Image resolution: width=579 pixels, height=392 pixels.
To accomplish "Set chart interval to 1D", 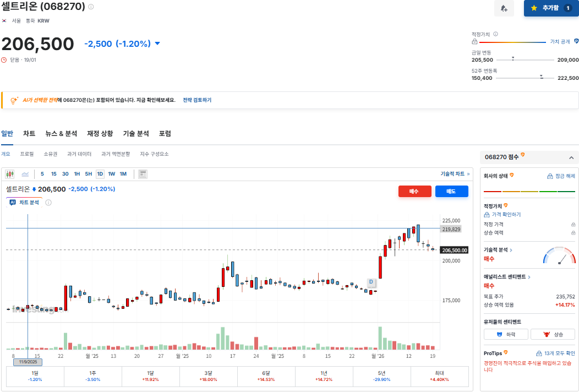I will point(100,174).
